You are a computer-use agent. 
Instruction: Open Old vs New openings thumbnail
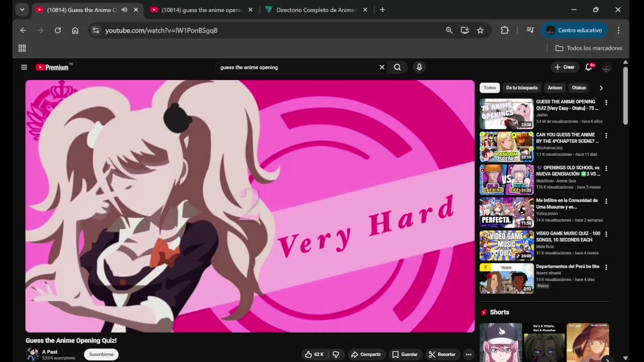click(507, 179)
